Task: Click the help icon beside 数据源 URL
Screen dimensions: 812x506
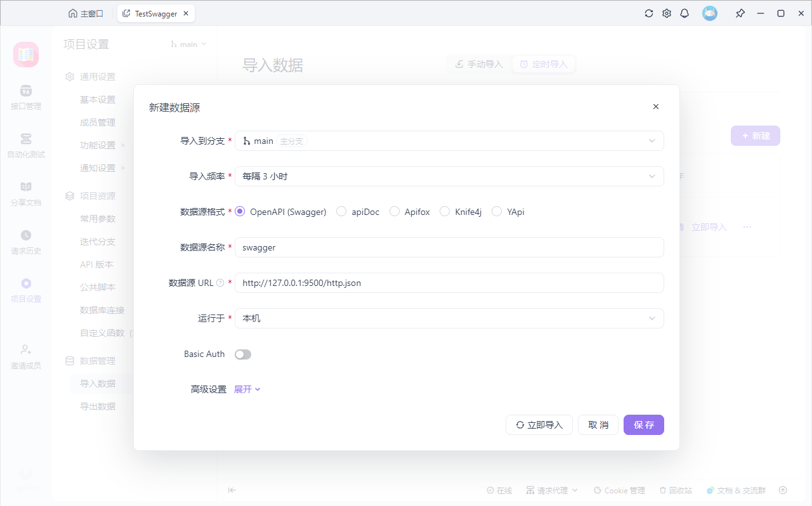Action: pos(220,283)
